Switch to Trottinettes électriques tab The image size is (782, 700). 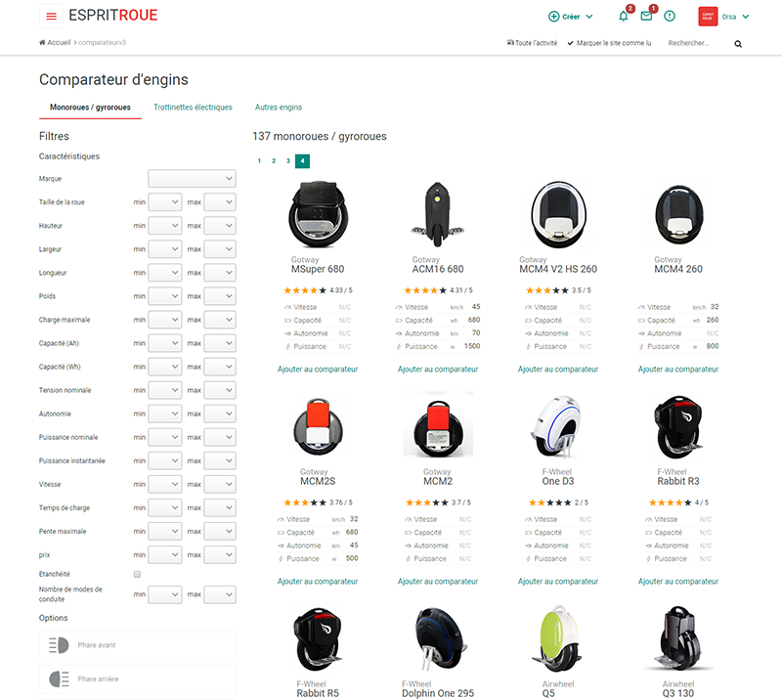tap(193, 108)
